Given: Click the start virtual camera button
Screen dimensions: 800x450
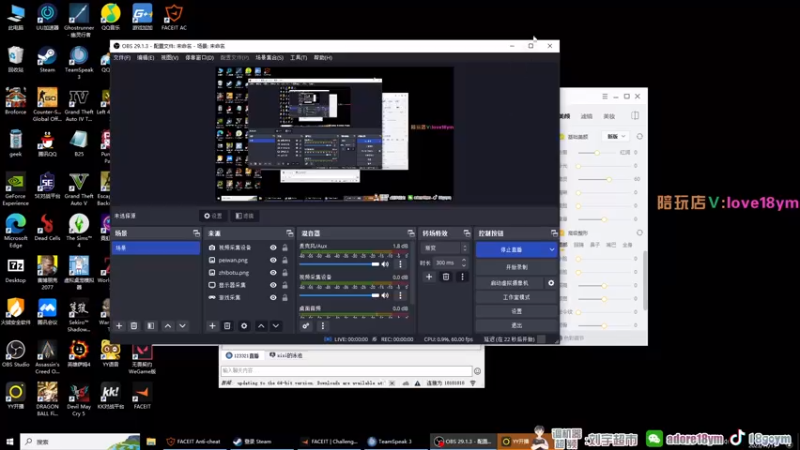Looking at the screenshot, I should coord(510,283).
